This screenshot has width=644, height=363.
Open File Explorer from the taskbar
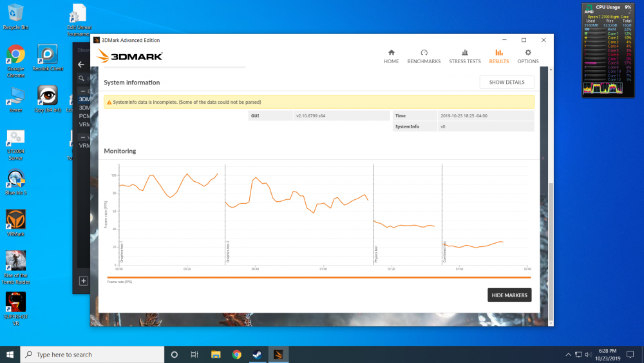216,355
